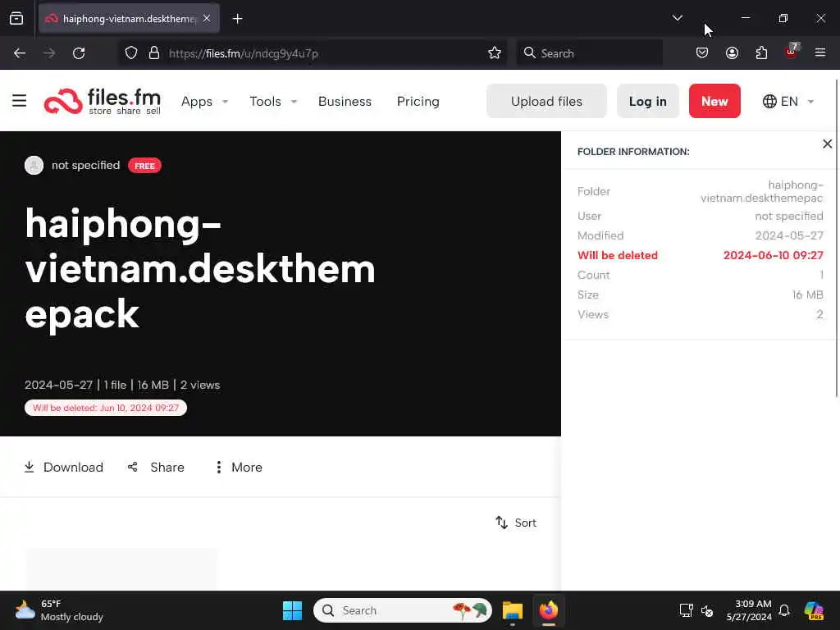Screen dimensions: 840x630
Task: Click the 'not specified' uploader name
Action: pyautogui.click(x=85, y=165)
